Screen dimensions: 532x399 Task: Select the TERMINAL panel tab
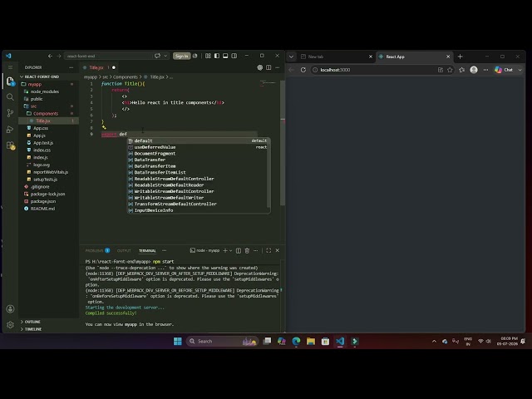coord(147,251)
